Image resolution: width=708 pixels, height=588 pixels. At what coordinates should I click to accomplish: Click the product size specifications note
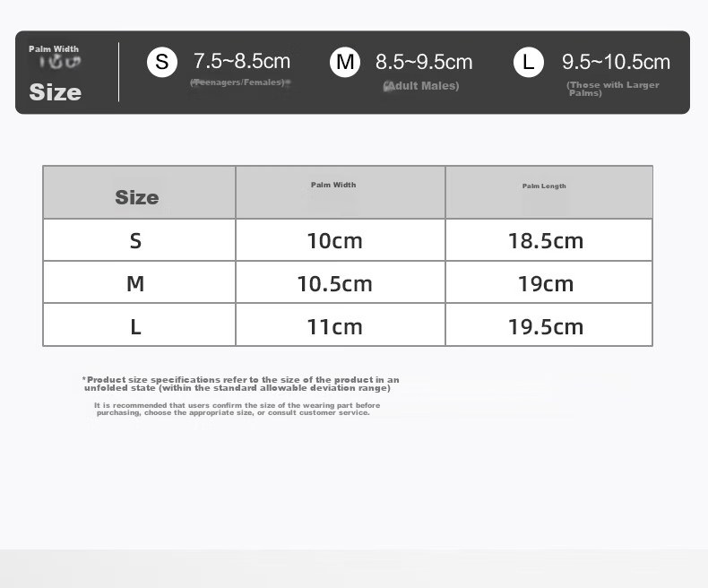coord(240,384)
